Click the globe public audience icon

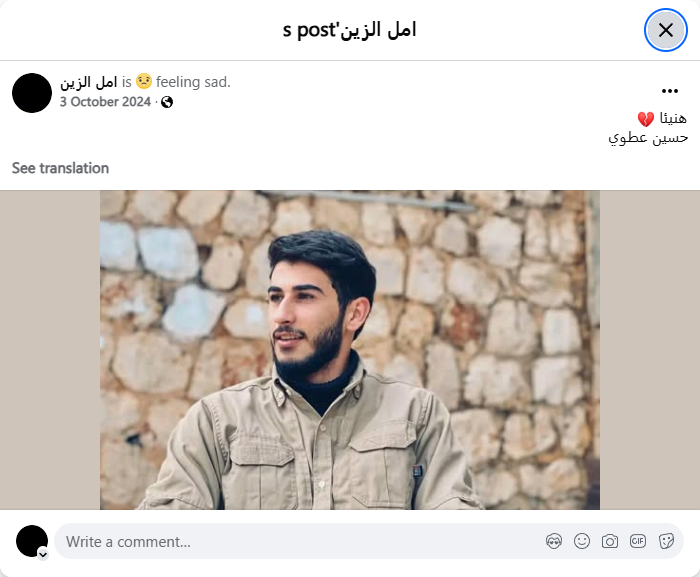(167, 102)
